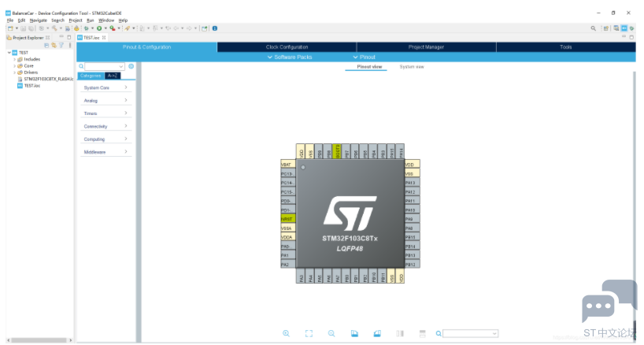Expand the Core folder in the tree
The width and height of the screenshot is (644, 345).
click(x=15, y=65)
